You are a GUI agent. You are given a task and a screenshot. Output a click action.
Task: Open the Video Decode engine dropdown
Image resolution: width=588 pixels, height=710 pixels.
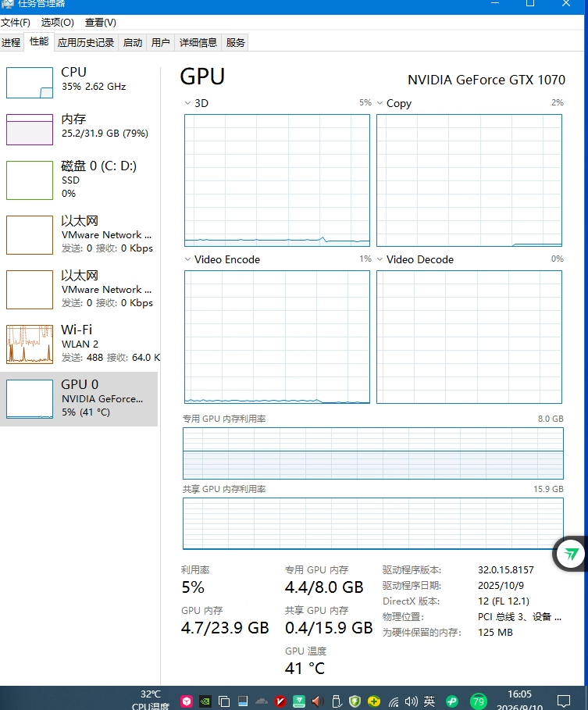coord(380,259)
